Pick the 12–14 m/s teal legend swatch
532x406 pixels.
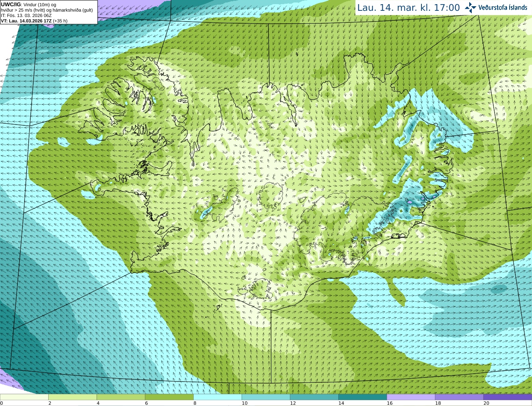pos(314,397)
